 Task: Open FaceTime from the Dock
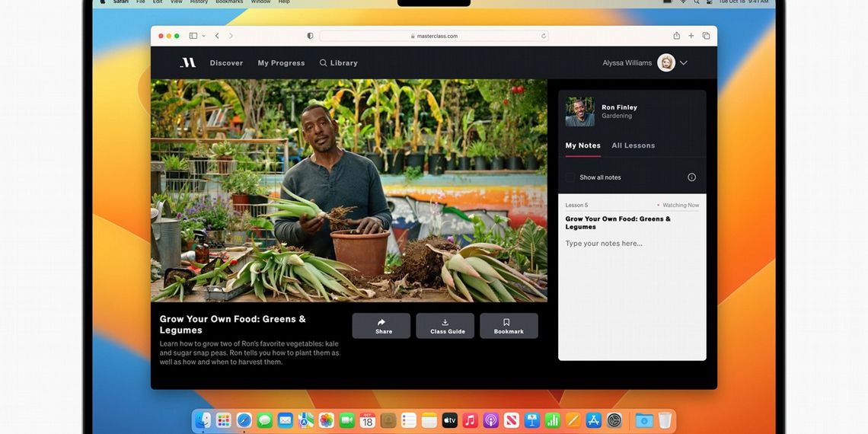[347, 420]
